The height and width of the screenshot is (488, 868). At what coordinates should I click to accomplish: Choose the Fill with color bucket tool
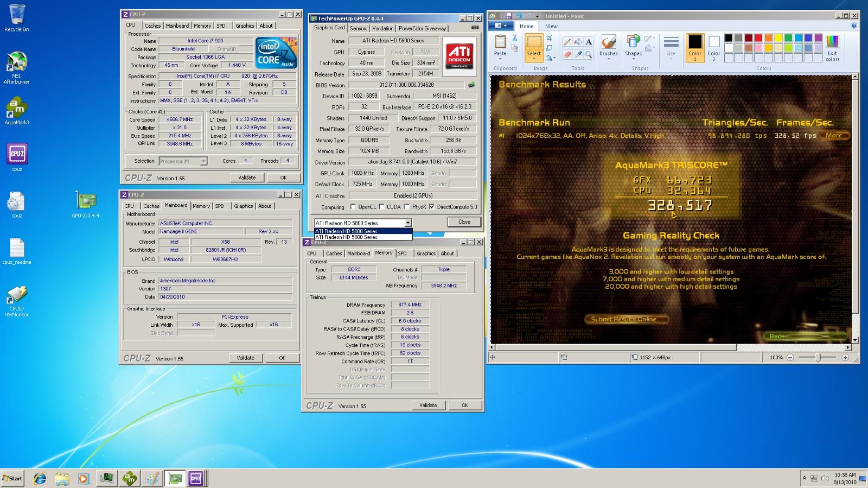coord(578,42)
